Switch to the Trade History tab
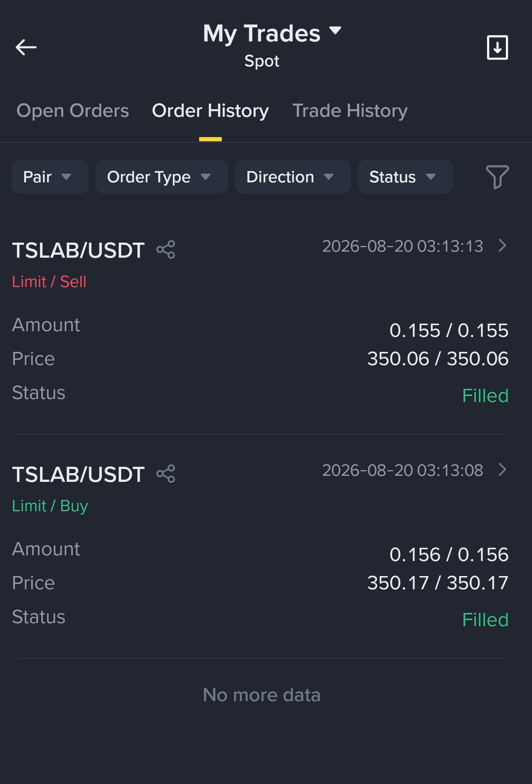532x784 pixels. tap(350, 111)
